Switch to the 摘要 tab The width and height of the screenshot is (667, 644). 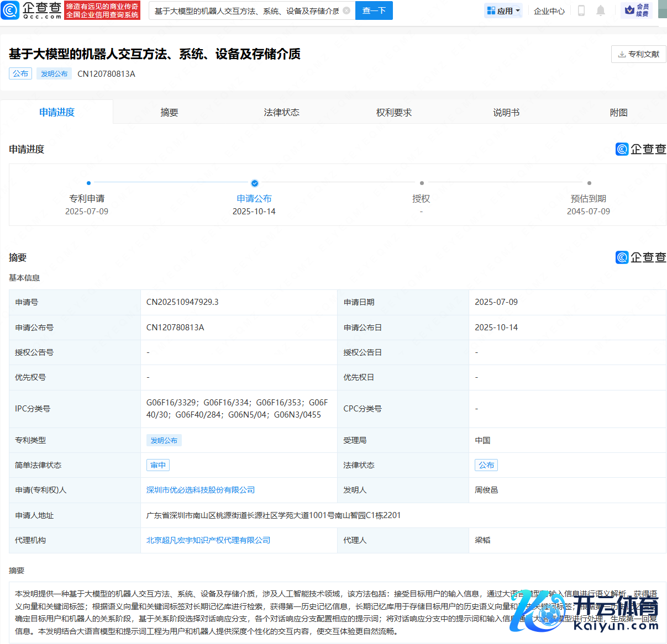click(169, 112)
